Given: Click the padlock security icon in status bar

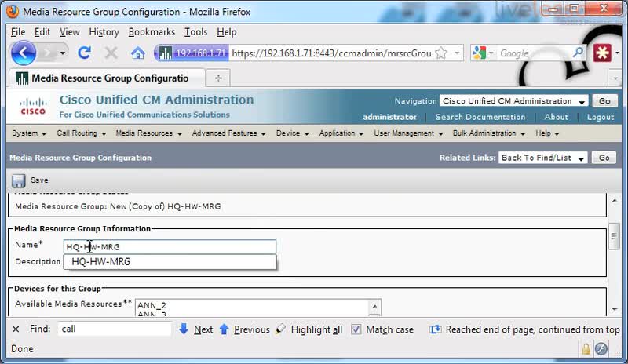Looking at the screenshot, I should pyautogui.click(x=586, y=349).
